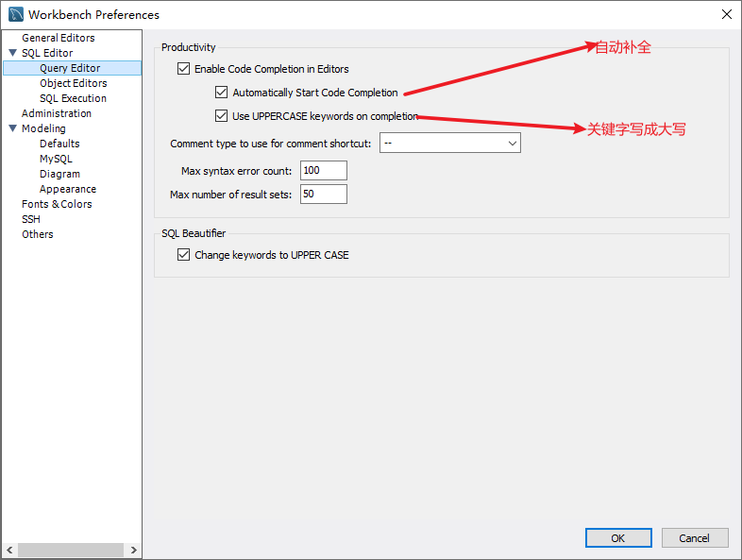Viewport: 742px width, 560px height.
Task: Click the Max number of result sets field
Action: 324,195
